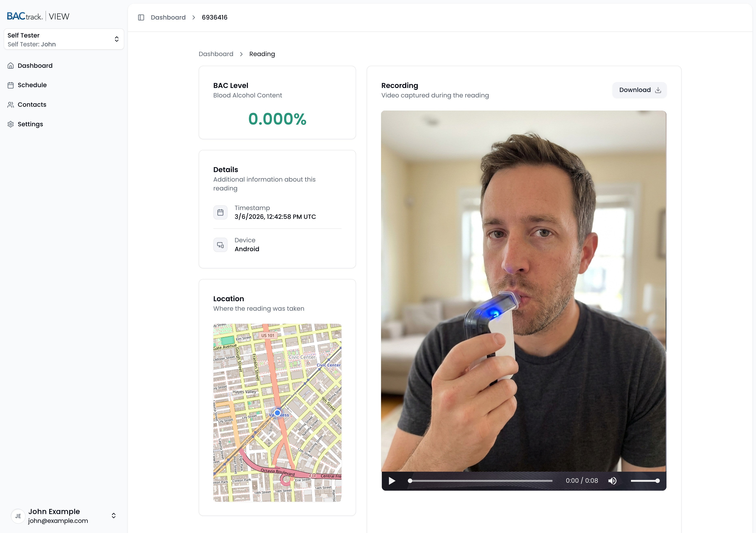756x533 pixels.
Task: Follow the Dashboard link above BAC Level
Action: coord(216,54)
